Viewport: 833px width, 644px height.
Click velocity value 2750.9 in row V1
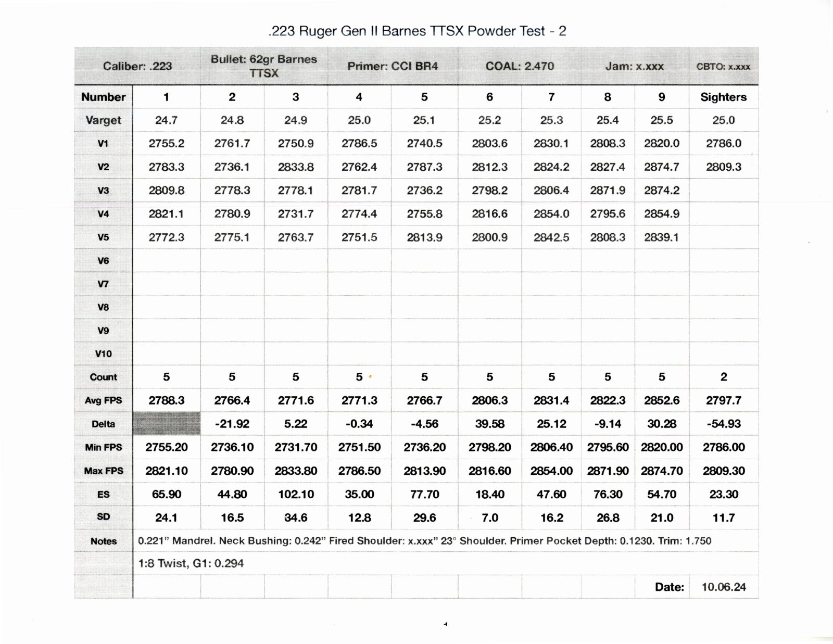(x=295, y=144)
